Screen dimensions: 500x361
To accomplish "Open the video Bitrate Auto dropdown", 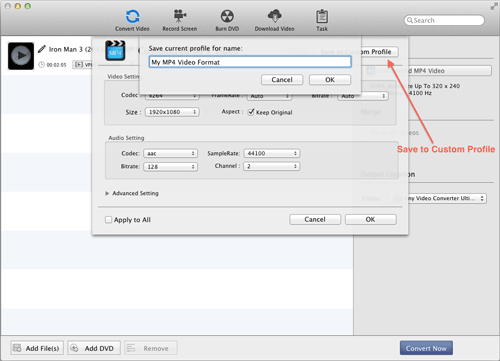I will pos(363,96).
